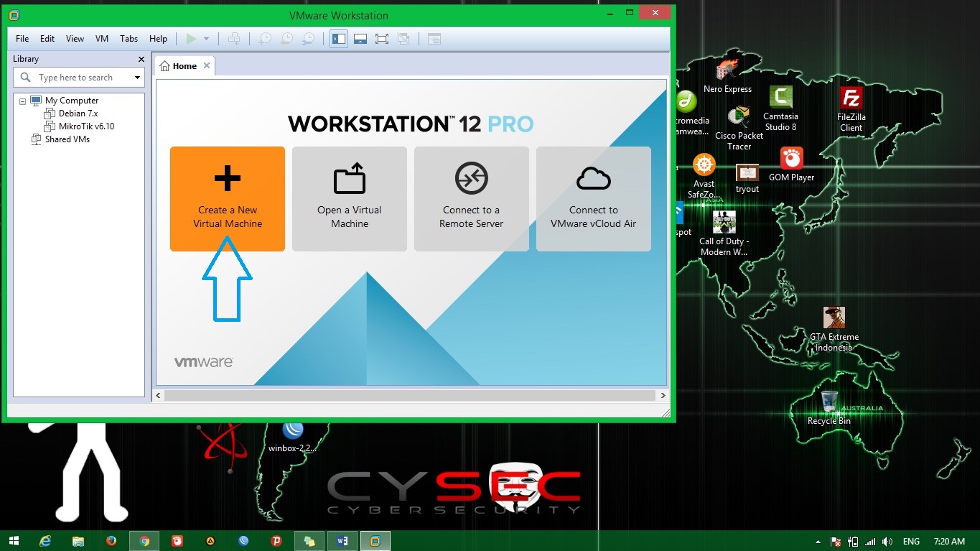The height and width of the screenshot is (551, 980).
Task: Select the MikroTik v6.10 virtual machine
Action: 86,126
